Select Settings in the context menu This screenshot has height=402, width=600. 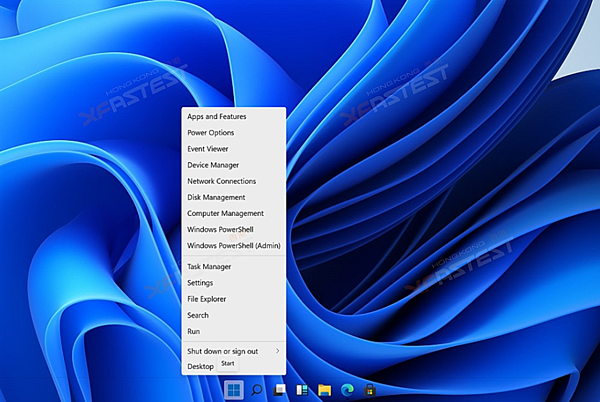click(x=200, y=283)
